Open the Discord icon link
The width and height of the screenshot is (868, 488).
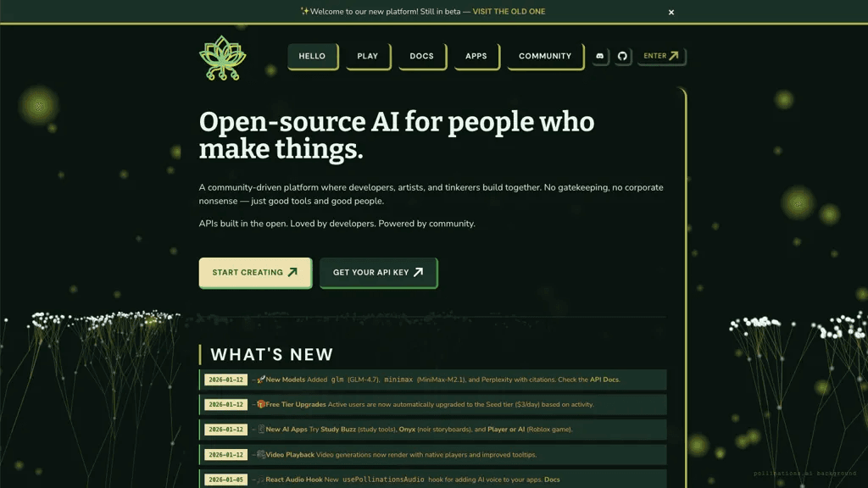pyautogui.click(x=599, y=56)
